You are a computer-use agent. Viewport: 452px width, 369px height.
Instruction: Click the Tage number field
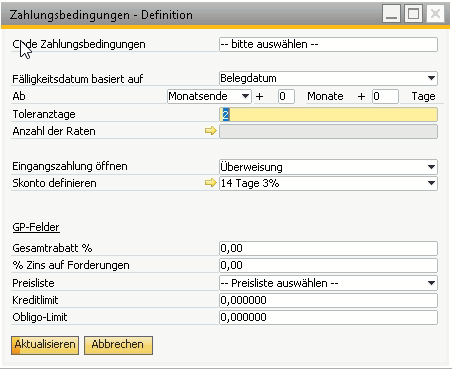(385, 96)
